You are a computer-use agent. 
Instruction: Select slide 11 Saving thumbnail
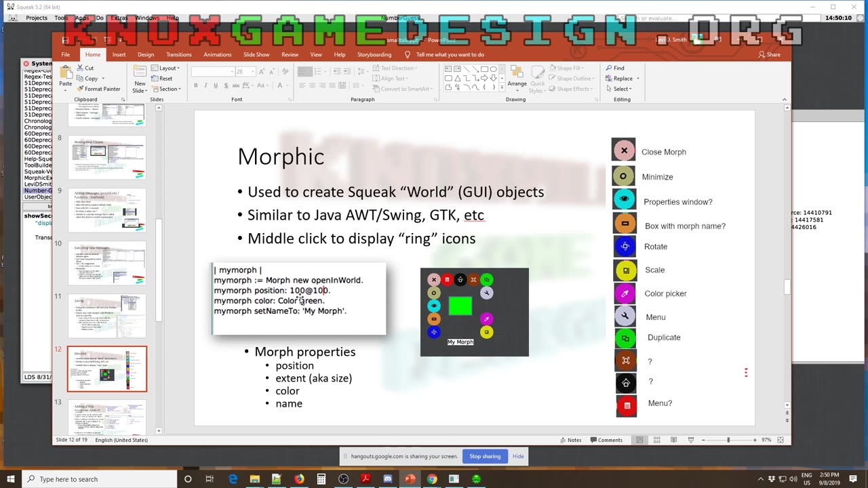106,316
